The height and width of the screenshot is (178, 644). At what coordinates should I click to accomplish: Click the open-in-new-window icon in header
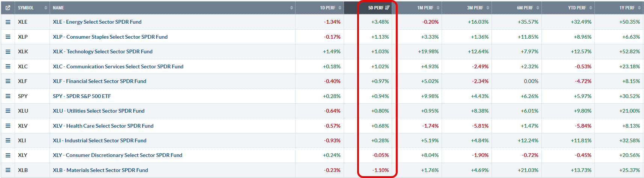8,8
